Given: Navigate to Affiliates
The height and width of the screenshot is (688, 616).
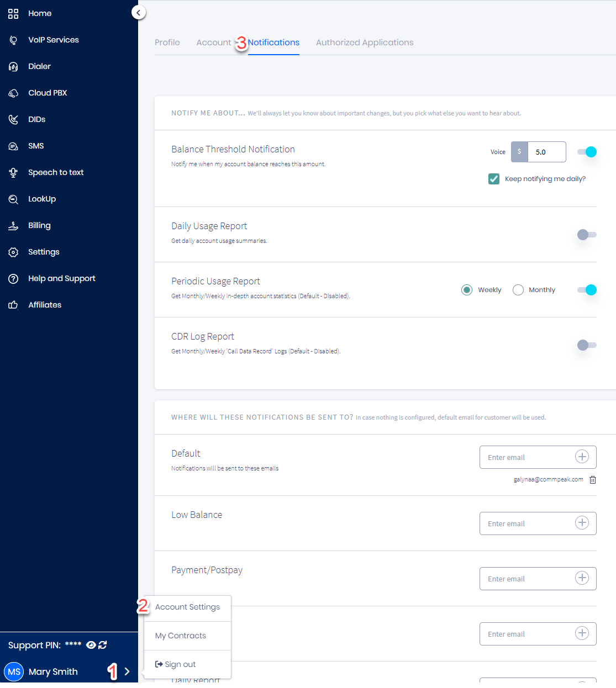Looking at the screenshot, I should (44, 305).
